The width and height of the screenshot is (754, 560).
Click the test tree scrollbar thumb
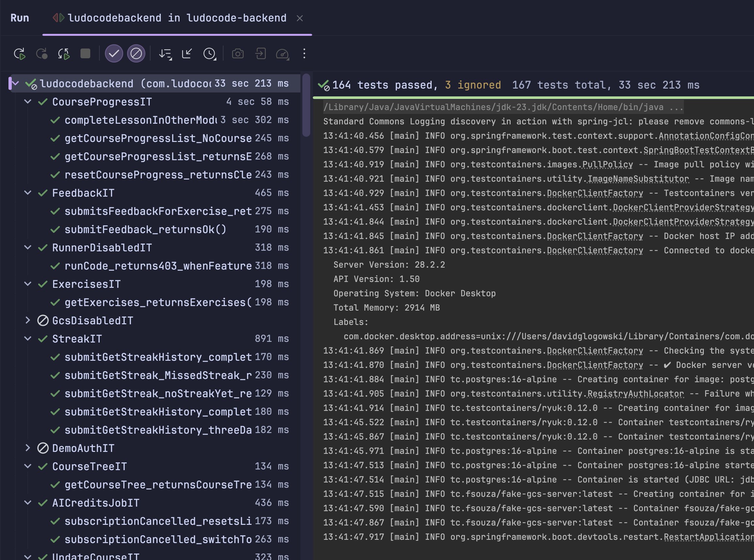tap(306, 105)
